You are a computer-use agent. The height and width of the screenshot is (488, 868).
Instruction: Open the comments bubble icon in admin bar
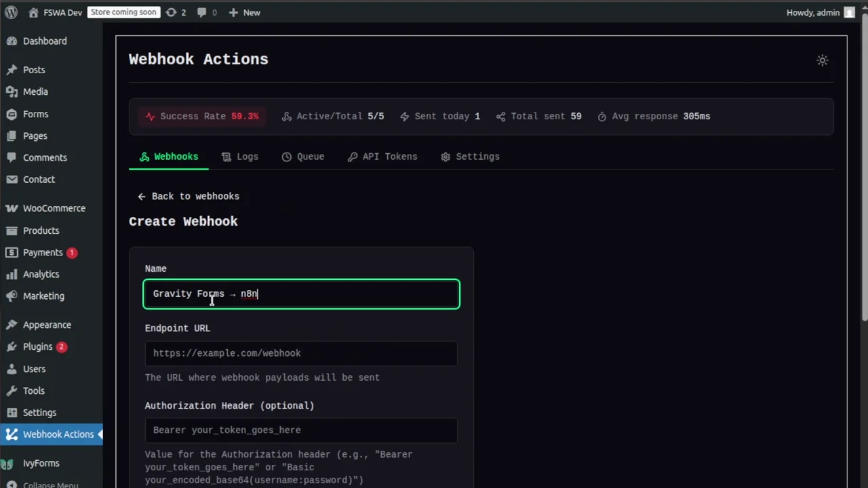tap(201, 12)
